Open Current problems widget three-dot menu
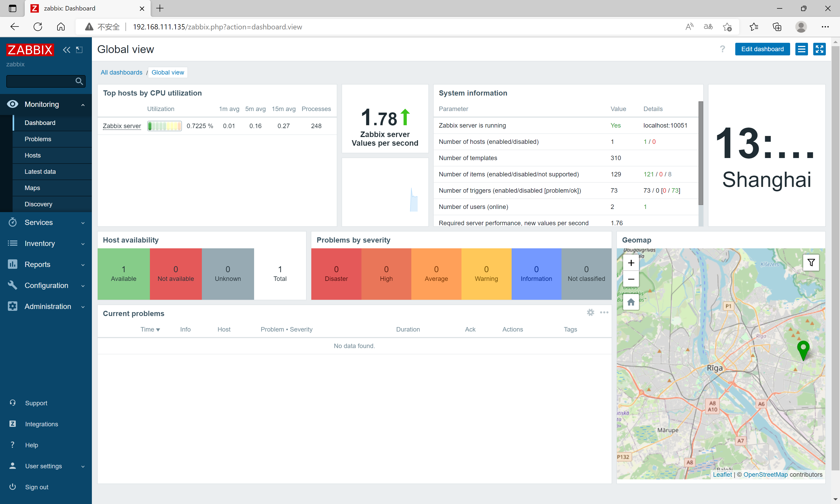 click(604, 312)
